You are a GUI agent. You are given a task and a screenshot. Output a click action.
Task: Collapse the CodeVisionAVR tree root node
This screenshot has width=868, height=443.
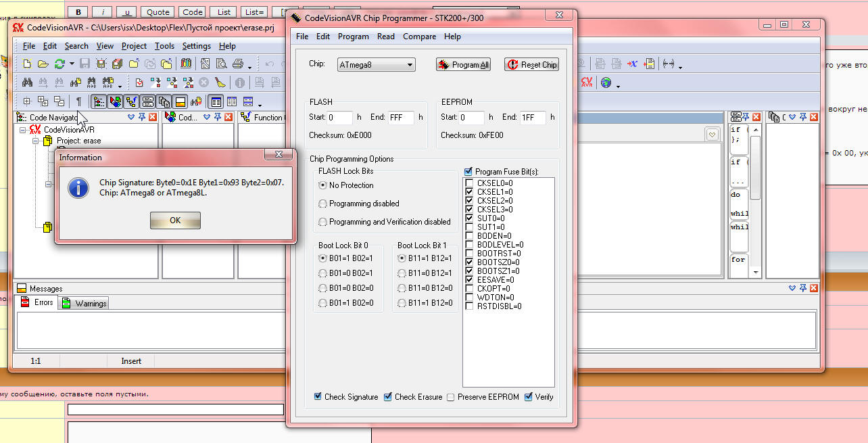click(x=23, y=130)
